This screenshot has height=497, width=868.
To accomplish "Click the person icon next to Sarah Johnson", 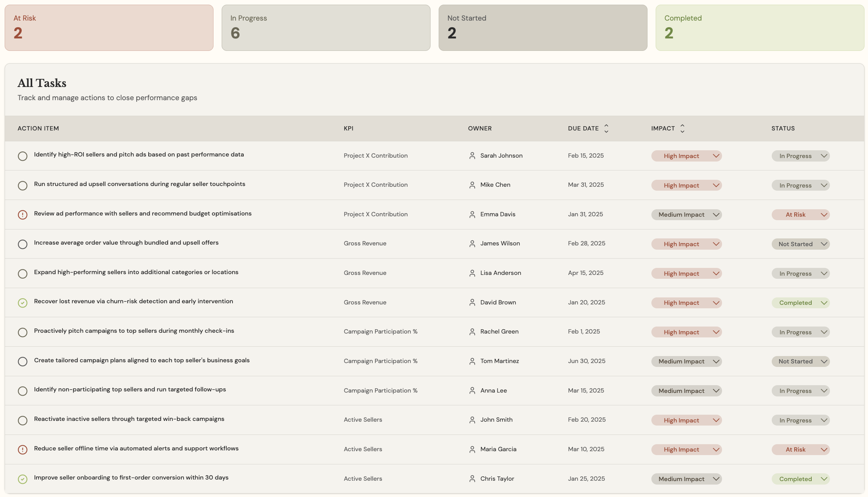I will click(x=472, y=156).
